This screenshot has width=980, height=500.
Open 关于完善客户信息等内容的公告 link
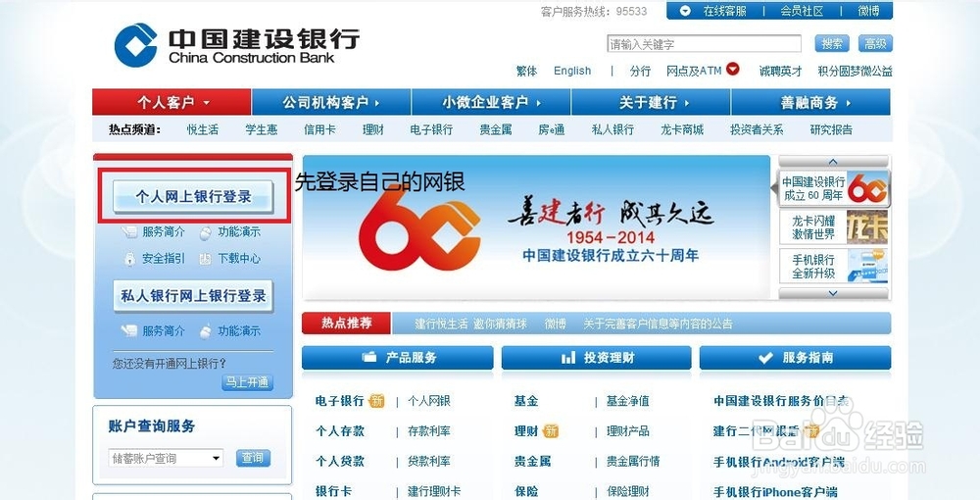tap(658, 324)
